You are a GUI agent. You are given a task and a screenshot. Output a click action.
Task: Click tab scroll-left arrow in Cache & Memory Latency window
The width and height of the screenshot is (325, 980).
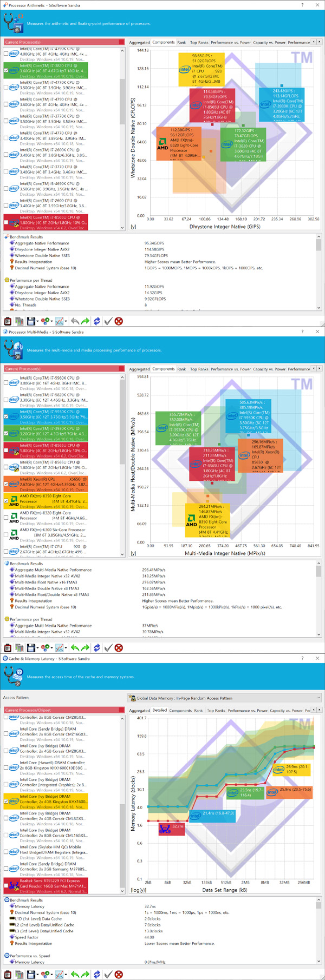tap(314, 710)
